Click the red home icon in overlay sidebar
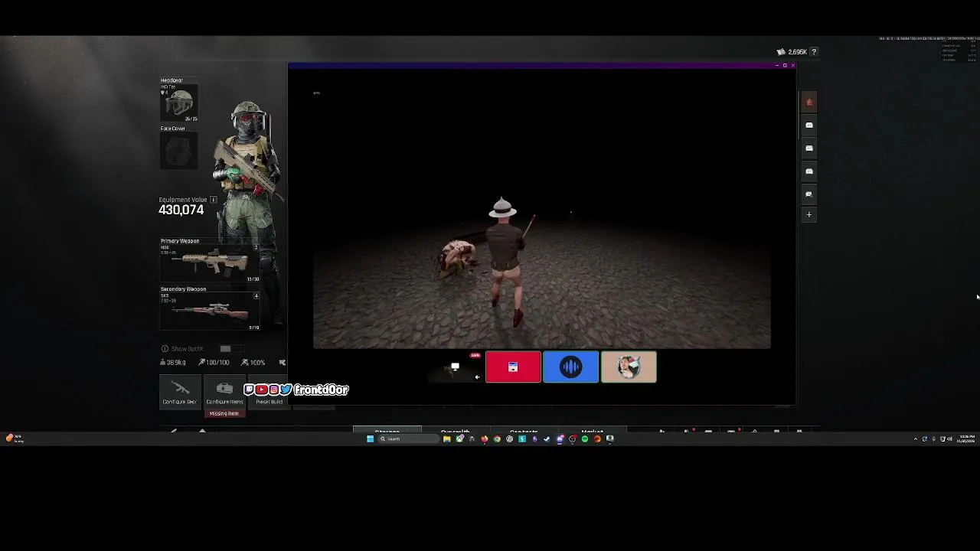This screenshot has width=980, height=551. pyautogui.click(x=809, y=102)
